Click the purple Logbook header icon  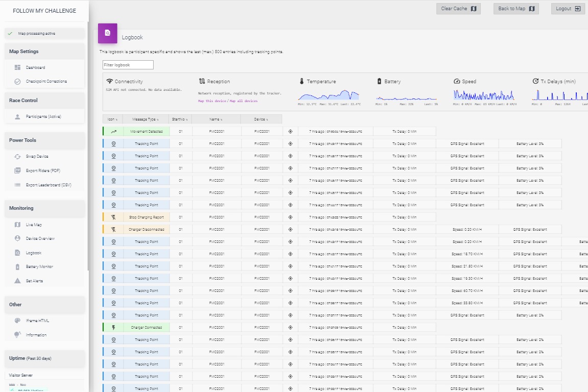pyautogui.click(x=108, y=33)
